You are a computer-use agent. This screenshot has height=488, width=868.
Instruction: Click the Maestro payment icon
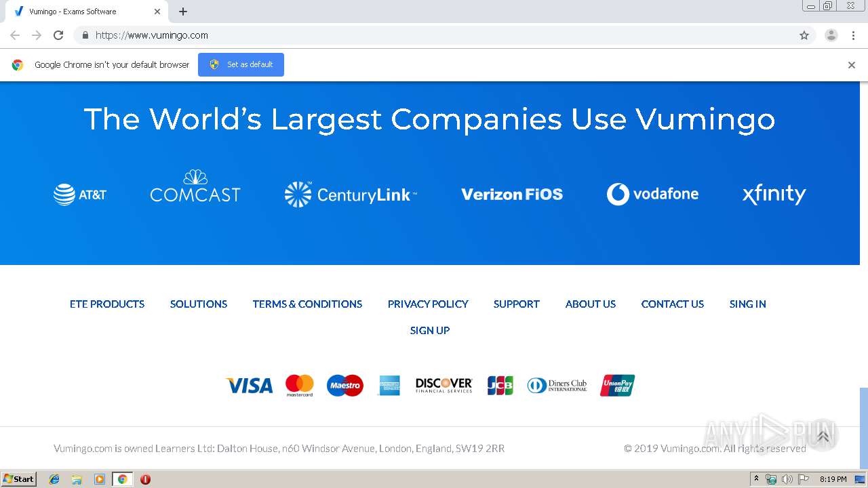click(x=345, y=386)
